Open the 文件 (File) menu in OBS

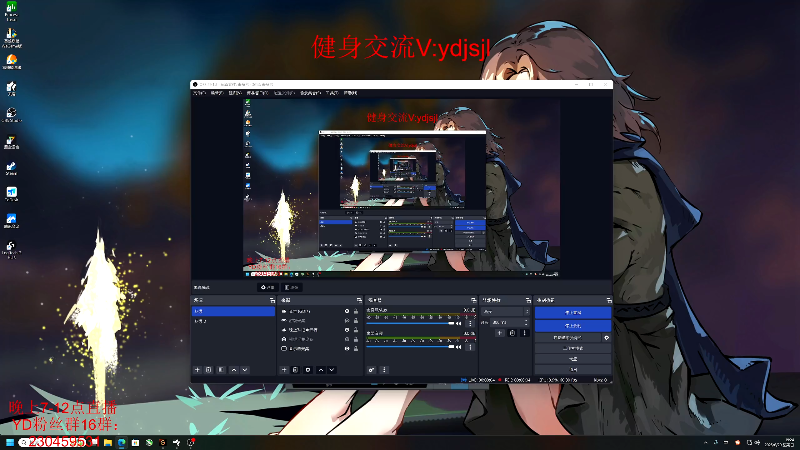(x=199, y=93)
